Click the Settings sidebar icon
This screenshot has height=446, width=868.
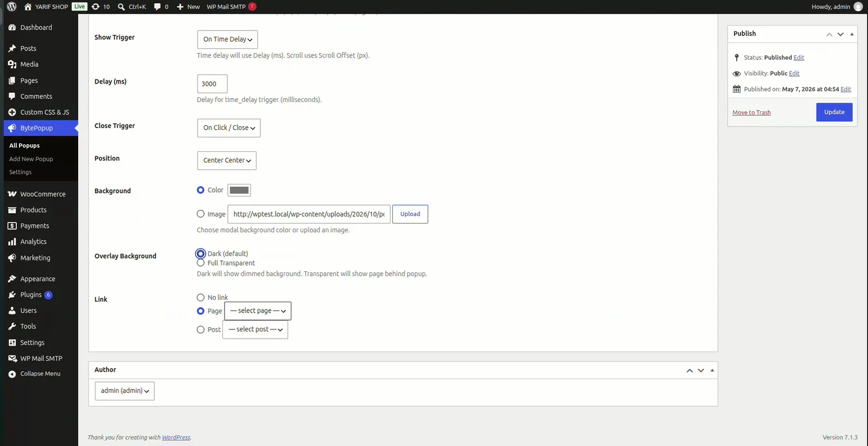[x=12, y=342]
